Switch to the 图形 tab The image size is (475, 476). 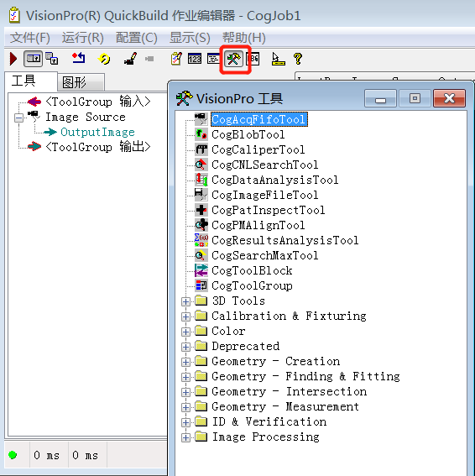(x=75, y=82)
